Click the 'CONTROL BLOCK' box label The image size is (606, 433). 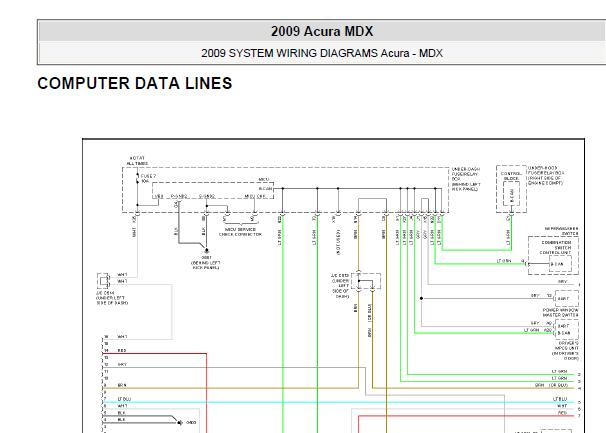click(x=511, y=176)
